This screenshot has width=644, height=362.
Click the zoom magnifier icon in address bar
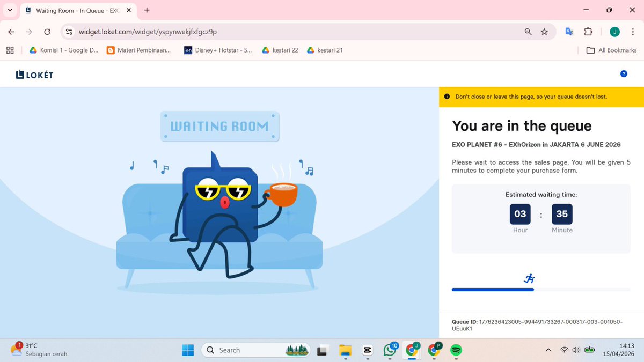528,32
